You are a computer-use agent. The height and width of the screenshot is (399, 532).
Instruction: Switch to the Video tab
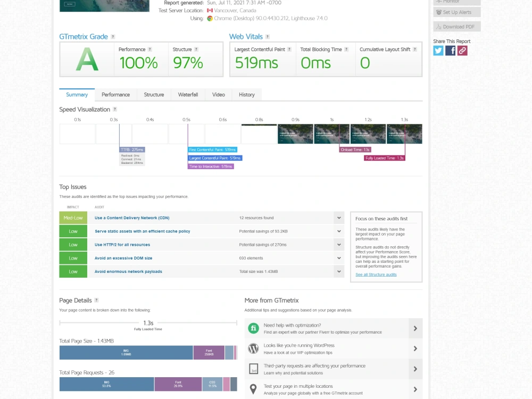[x=219, y=95]
